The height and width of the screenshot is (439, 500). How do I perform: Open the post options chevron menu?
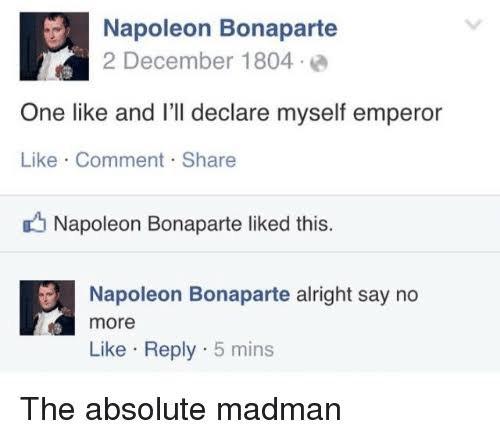tap(474, 25)
